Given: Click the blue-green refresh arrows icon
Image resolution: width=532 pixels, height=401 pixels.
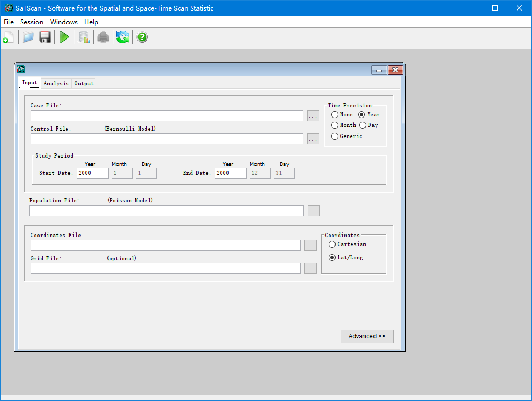Looking at the screenshot, I should tap(123, 37).
